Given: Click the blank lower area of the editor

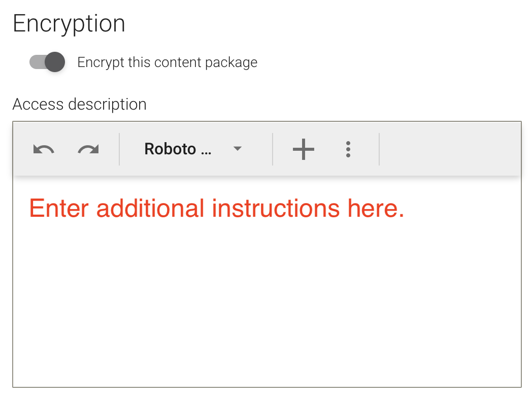Looking at the screenshot, I should (267, 306).
